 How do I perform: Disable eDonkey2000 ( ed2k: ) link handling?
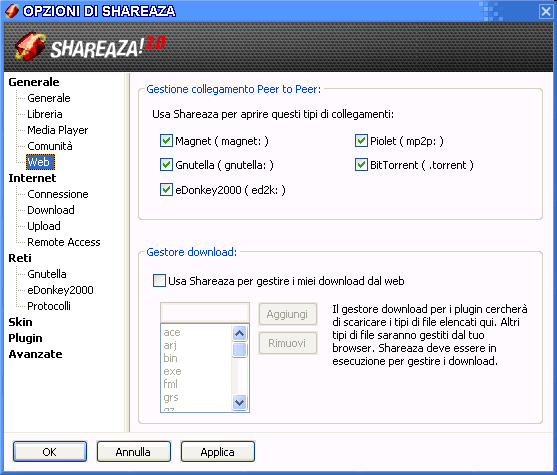coord(166,190)
